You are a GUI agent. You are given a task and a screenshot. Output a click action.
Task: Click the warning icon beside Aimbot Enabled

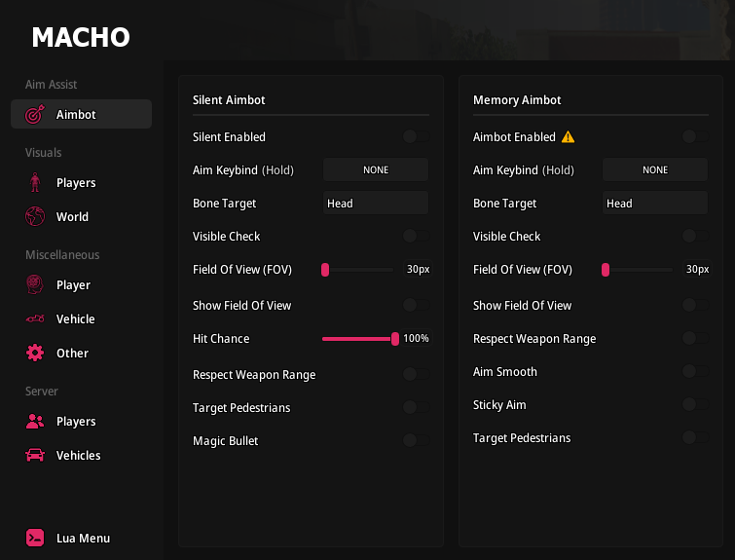click(569, 137)
